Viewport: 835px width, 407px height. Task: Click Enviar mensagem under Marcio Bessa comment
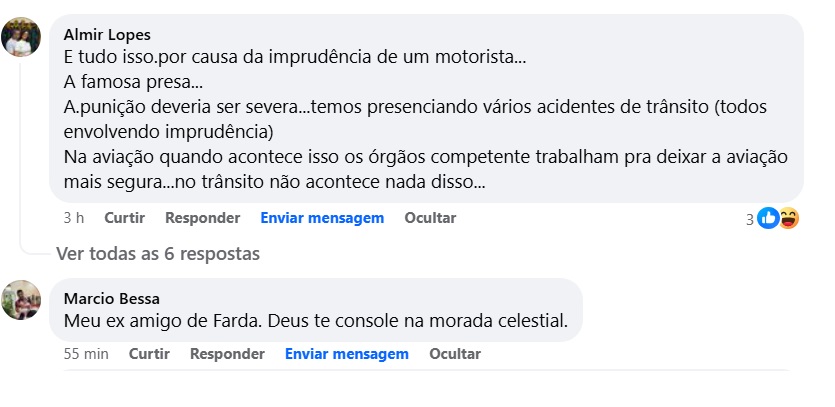coord(347,354)
